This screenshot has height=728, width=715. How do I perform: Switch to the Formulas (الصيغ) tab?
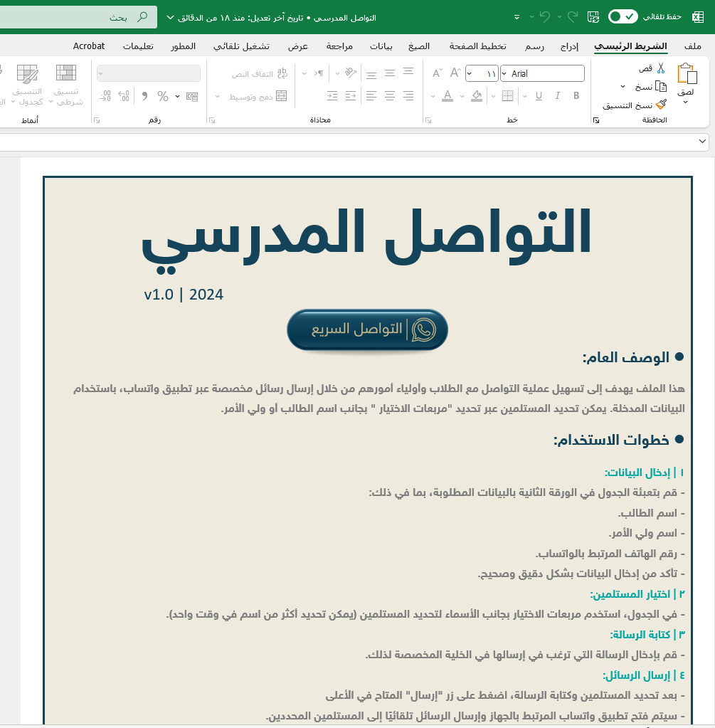(419, 46)
